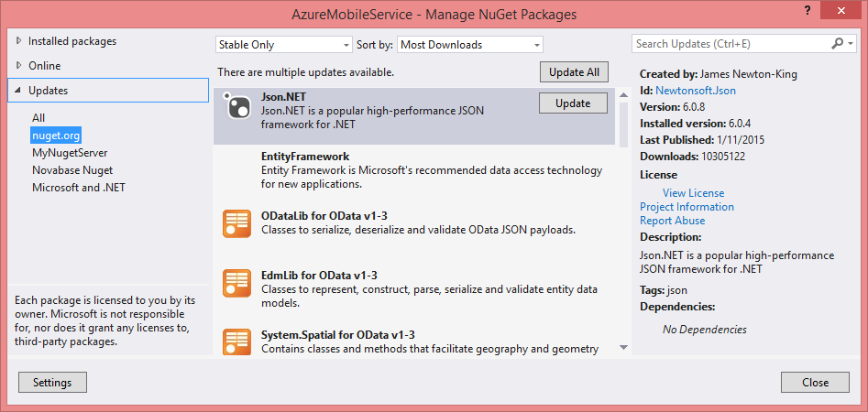Image resolution: width=868 pixels, height=412 pixels.
Task: Click the Update All button
Action: click(x=574, y=72)
